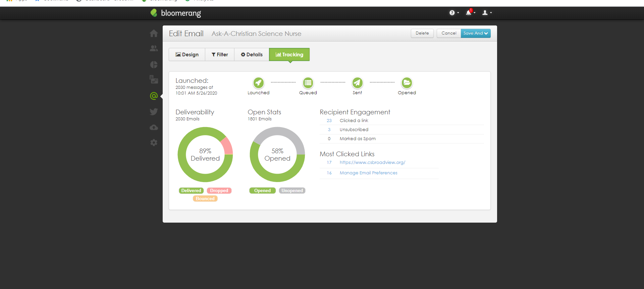
Task: Open the csbroadview.org link
Action: tap(372, 163)
